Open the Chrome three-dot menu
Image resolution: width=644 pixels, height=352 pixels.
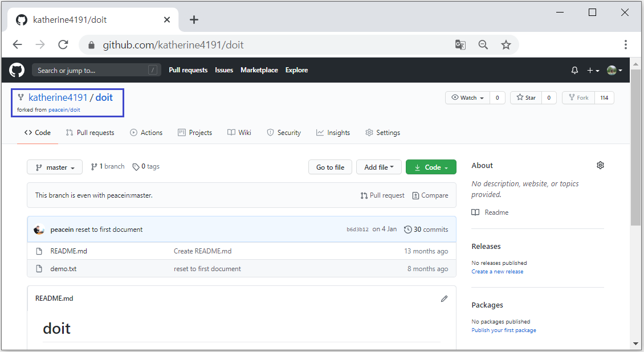626,45
